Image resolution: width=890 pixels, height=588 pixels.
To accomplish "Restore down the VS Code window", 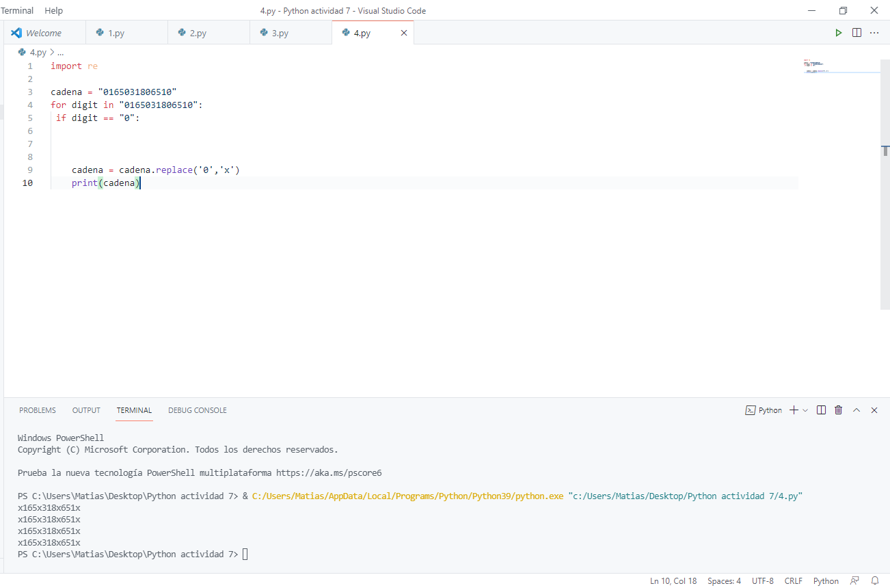I will (x=843, y=10).
